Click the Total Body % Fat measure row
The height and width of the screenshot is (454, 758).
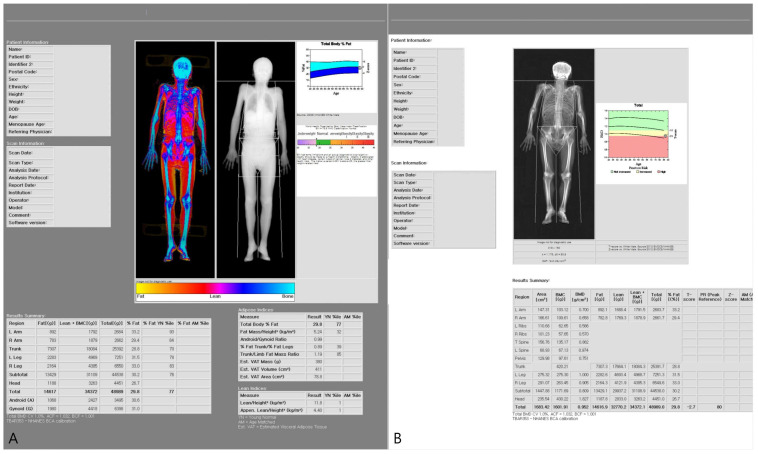(x=300, y=324)
